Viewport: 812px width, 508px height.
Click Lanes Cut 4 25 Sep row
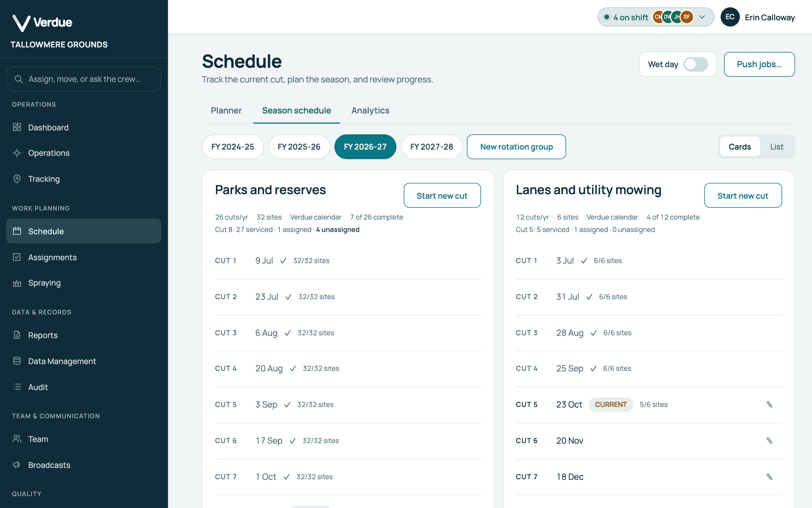[x=648, y=369]
